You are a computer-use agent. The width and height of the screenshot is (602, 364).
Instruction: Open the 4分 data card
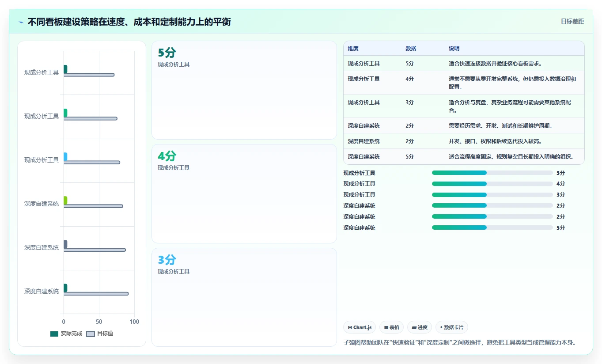click(x=244, y=193)
